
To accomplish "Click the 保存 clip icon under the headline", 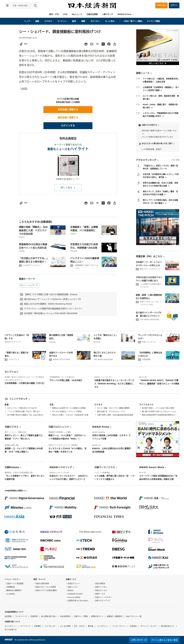I will click(x=21, y=44).
